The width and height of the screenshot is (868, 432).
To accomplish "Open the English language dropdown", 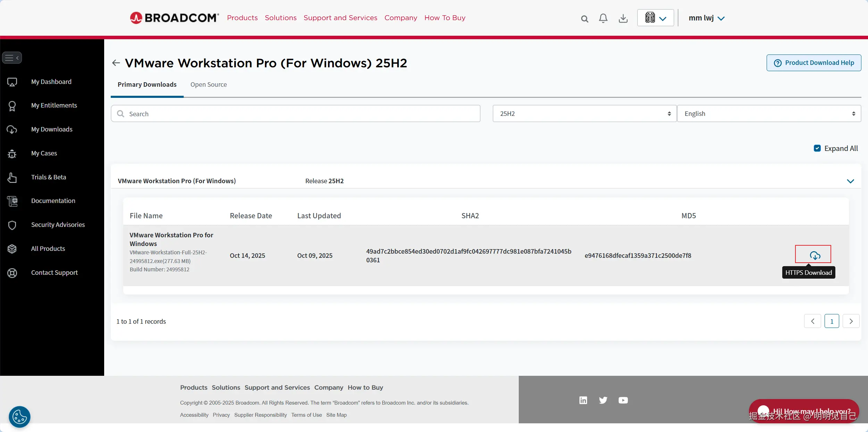I will (x=769, y=113).
